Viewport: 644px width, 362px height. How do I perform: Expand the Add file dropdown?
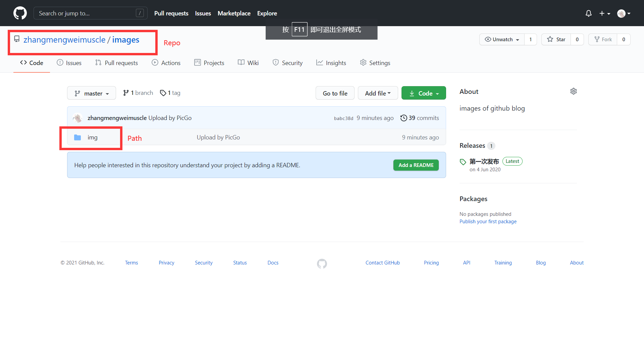click(378, 93)
